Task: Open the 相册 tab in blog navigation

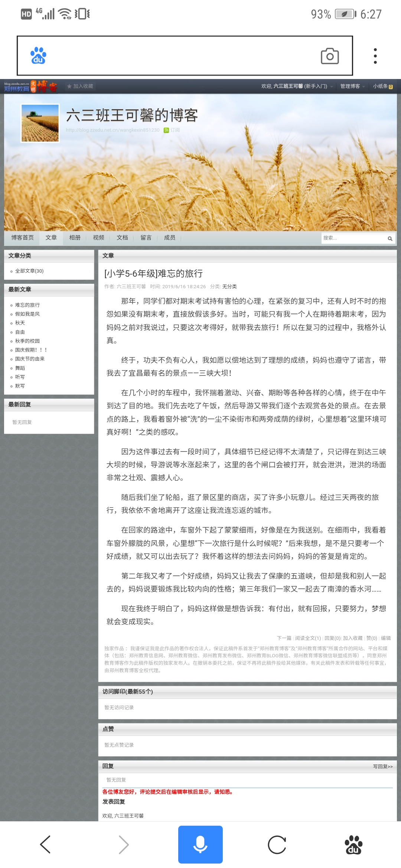Action: point(75,238)
